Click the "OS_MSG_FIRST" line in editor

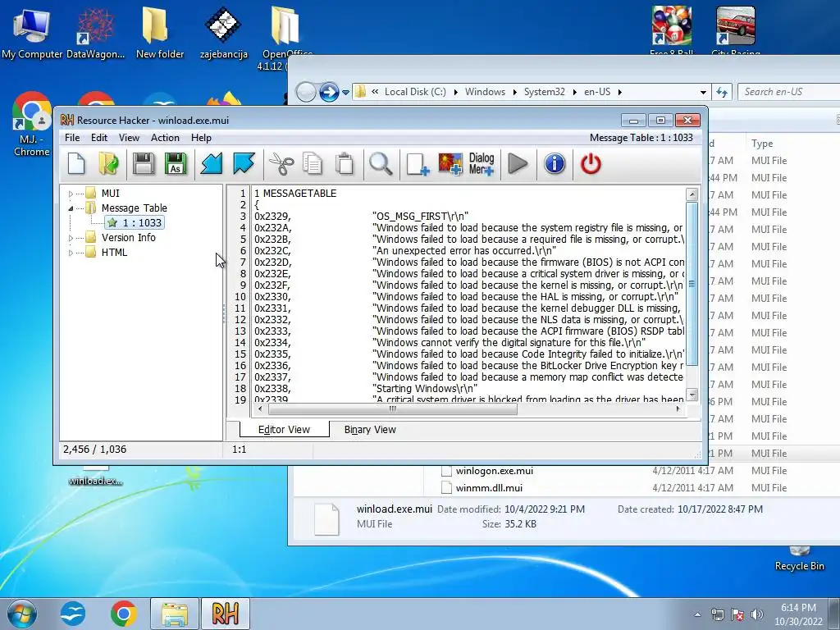362,217
